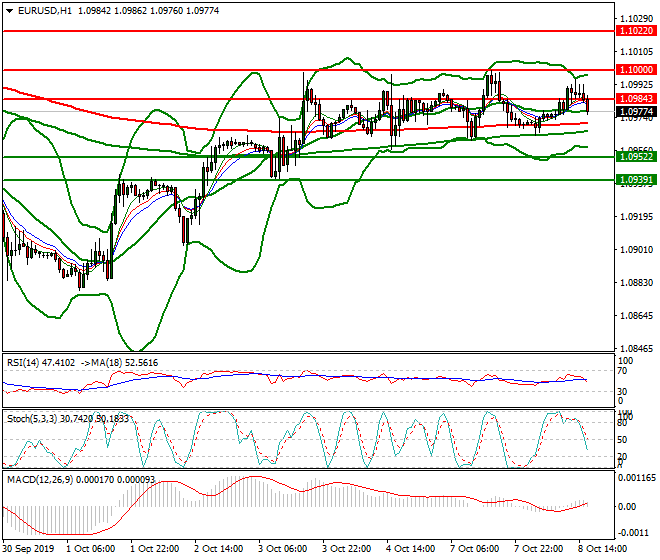Viewport: 660px width, 560px height.
Task: Select the black current price label 1.09774
Action: (636, 112)
